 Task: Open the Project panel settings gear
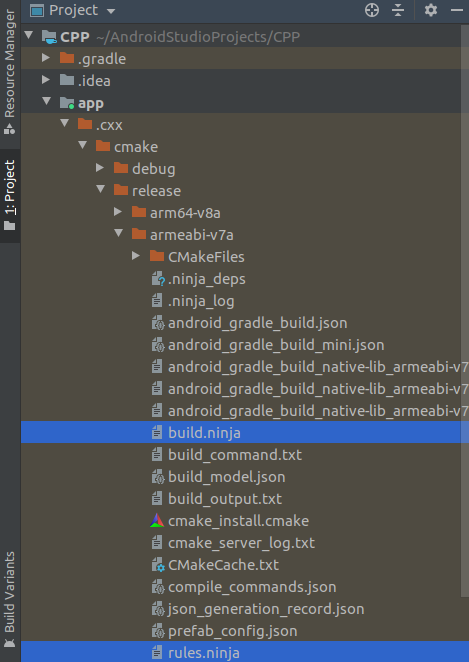tap(431, 10)
